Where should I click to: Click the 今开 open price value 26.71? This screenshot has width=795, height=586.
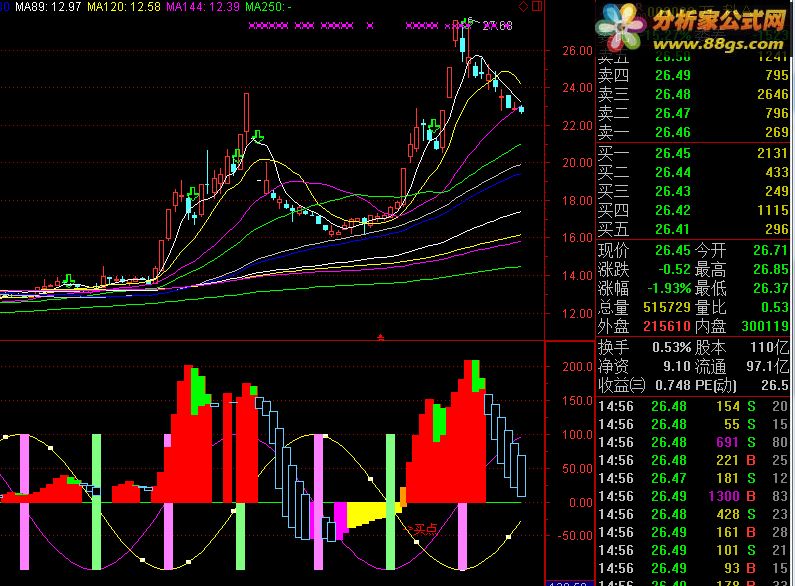coord(771,250)
